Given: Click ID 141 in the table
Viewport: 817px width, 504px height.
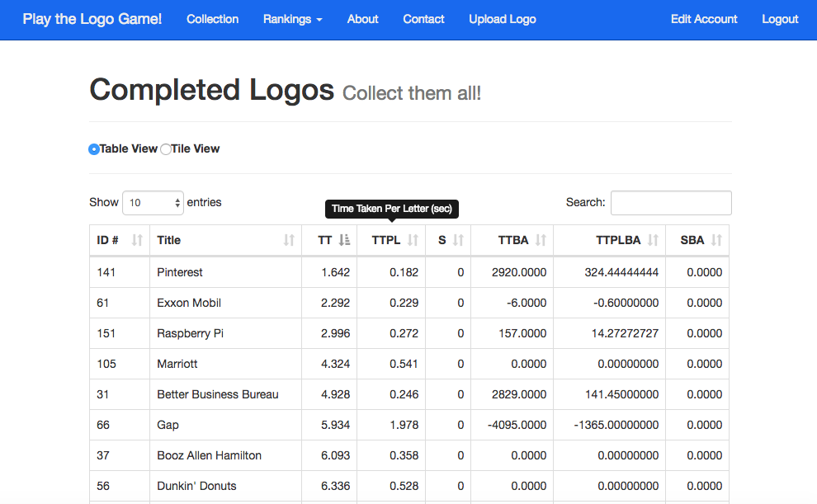Looking at the screenshot, I should click(106, 272).
